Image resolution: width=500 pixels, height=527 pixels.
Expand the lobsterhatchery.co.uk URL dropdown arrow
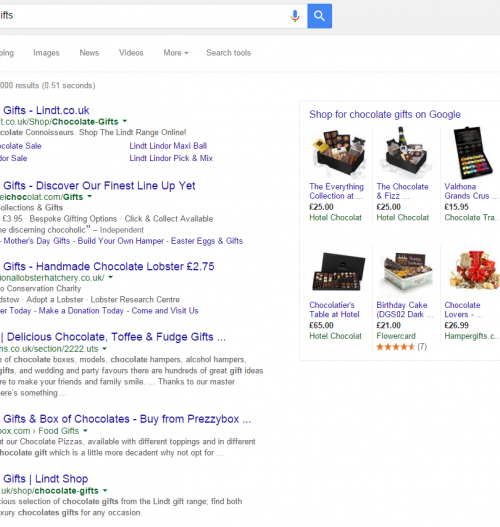(111, 277)
